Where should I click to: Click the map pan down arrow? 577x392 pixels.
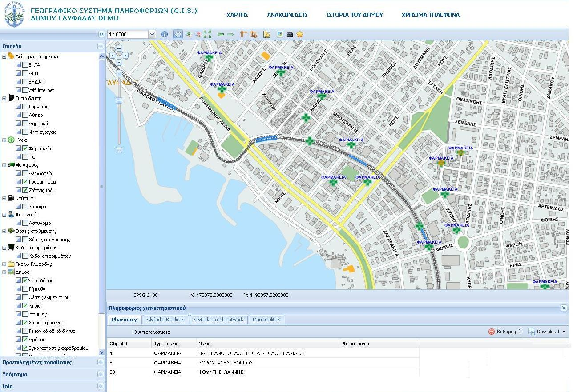pos(119,62)
